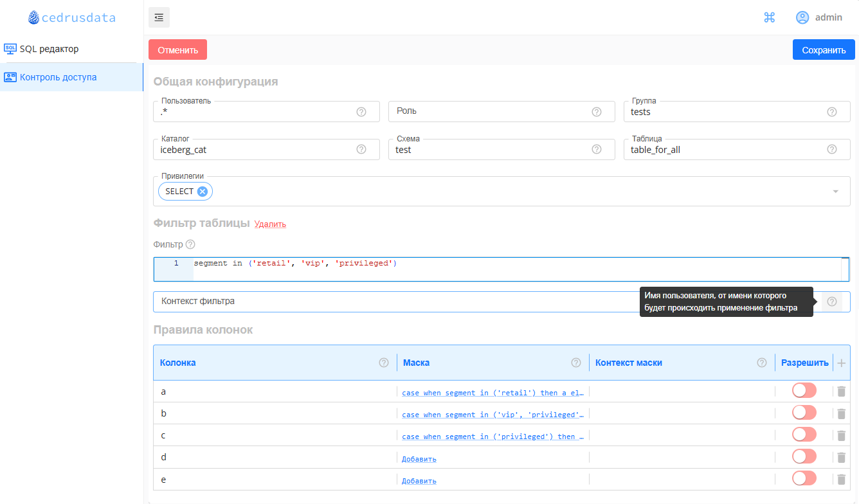Collapse the sidebar with the menu fold icon
The image size is (859, 504).
coord(159,17)
